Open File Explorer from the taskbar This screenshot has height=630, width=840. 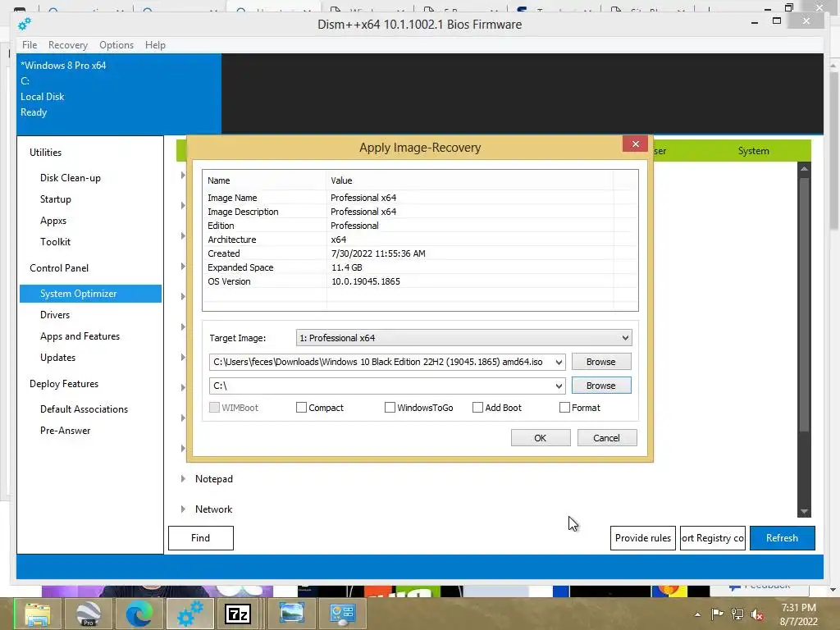(38, 614)
